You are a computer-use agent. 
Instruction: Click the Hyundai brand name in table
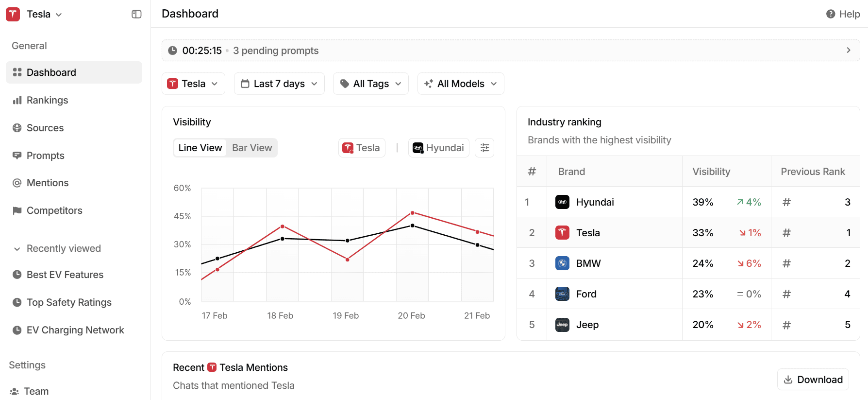595,202
